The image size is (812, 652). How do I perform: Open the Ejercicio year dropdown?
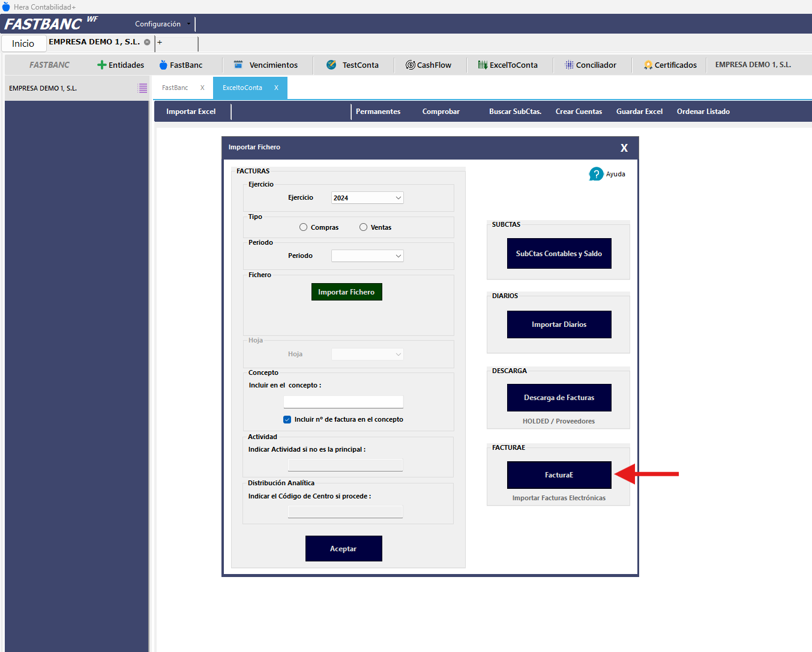(367, 198)
